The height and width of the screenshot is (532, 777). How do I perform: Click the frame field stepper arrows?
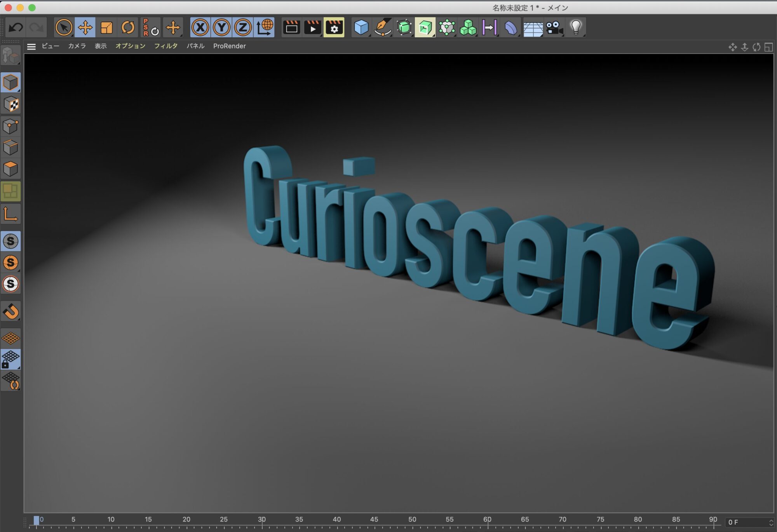point(771,523)
